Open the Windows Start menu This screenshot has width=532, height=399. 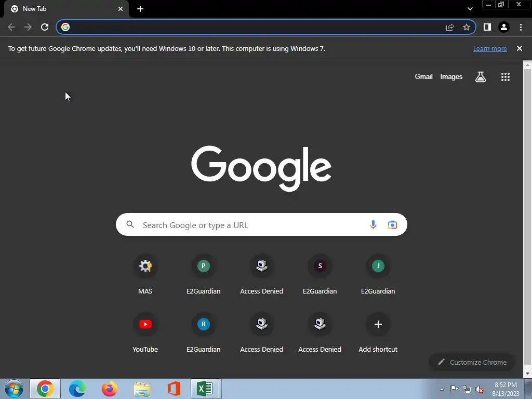click(14, 389)
